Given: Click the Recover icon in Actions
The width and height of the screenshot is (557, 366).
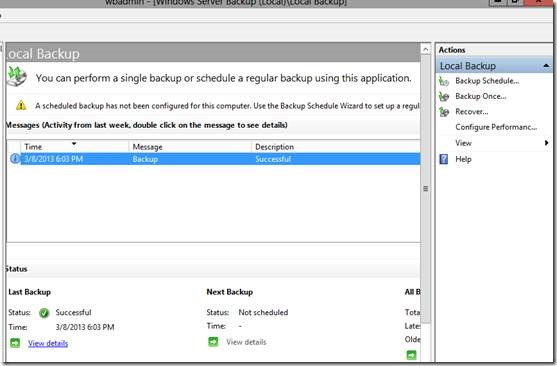Looking at the screenshot, I should tap(444, 112).
